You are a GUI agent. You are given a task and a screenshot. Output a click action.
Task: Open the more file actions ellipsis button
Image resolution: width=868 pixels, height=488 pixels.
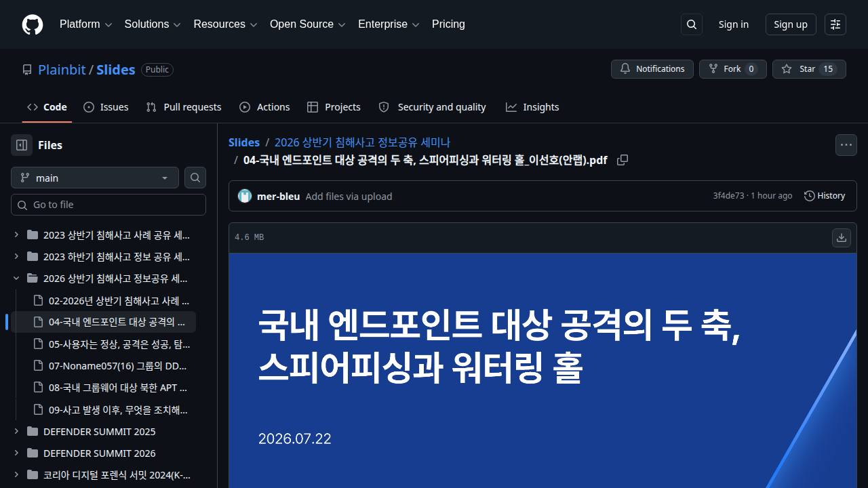(x=846, y=145)
